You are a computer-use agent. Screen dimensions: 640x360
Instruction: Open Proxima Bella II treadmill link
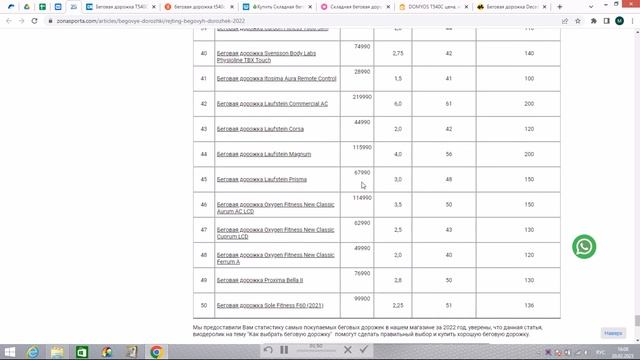pyautogui.click(x=260, y=280)
